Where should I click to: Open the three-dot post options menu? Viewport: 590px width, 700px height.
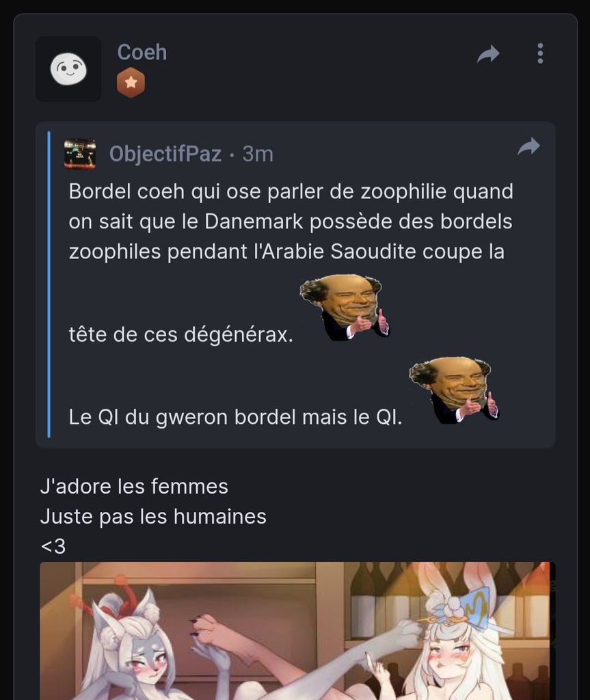(540, 53)
